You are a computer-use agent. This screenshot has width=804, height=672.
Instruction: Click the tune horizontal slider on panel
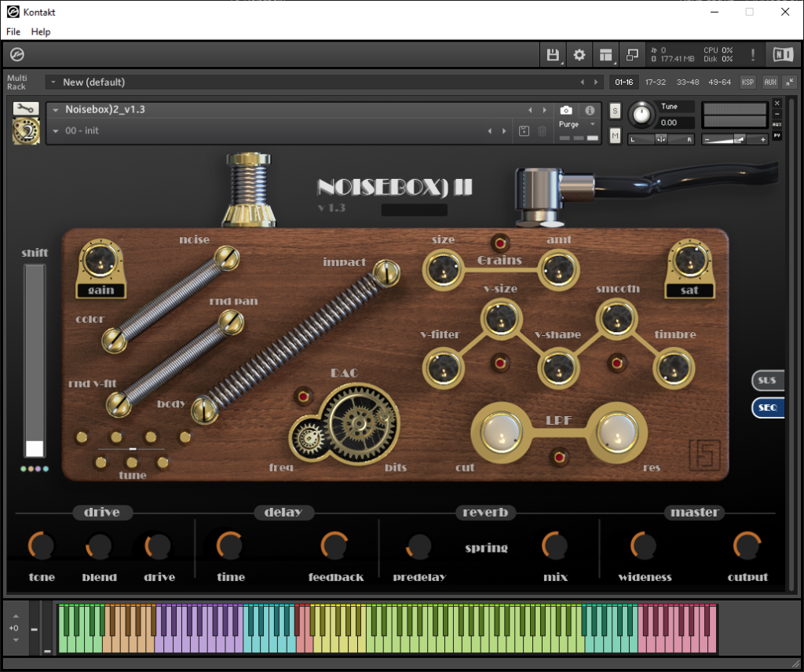[132, 449]
